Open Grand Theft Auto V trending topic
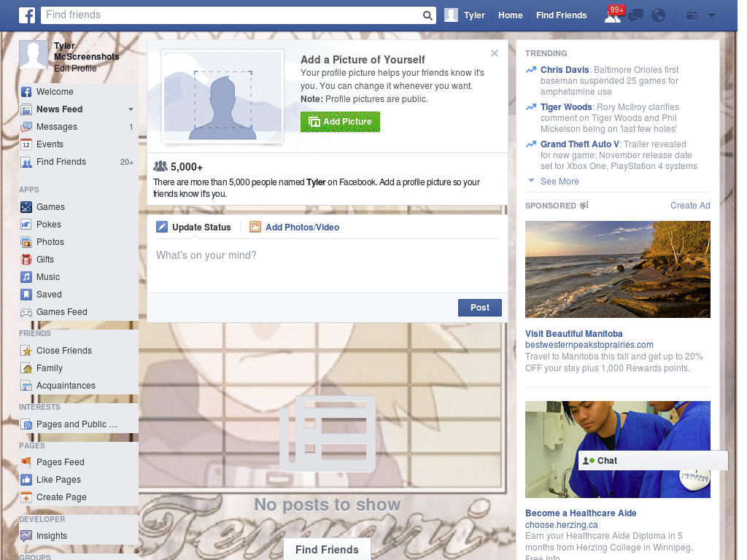The image size is (747, 560). pos(580,144)
